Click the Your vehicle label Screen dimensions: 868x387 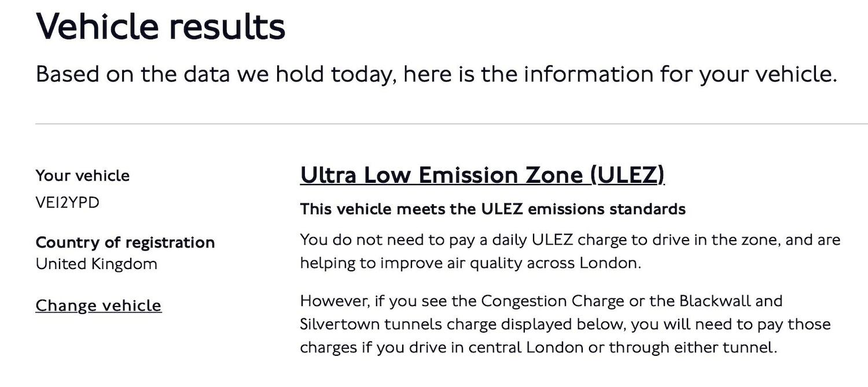point(83,175)
